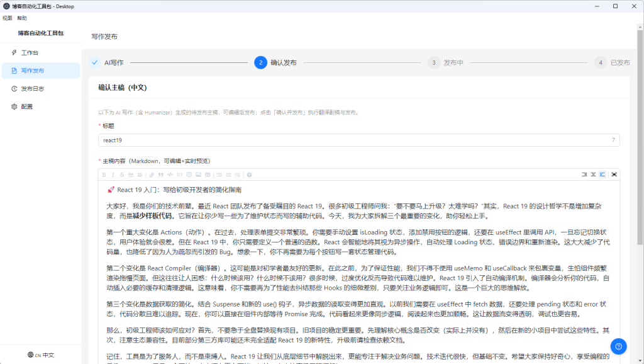644x364 pixels.
Task: Click the 写作发布 page header text
Action: click(x=104, y=37)
